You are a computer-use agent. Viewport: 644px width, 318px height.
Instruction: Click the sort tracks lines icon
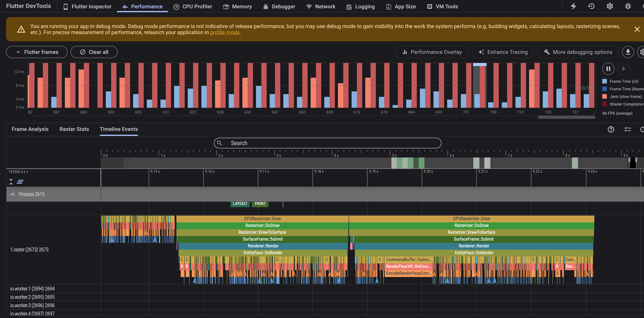(20, 182)
